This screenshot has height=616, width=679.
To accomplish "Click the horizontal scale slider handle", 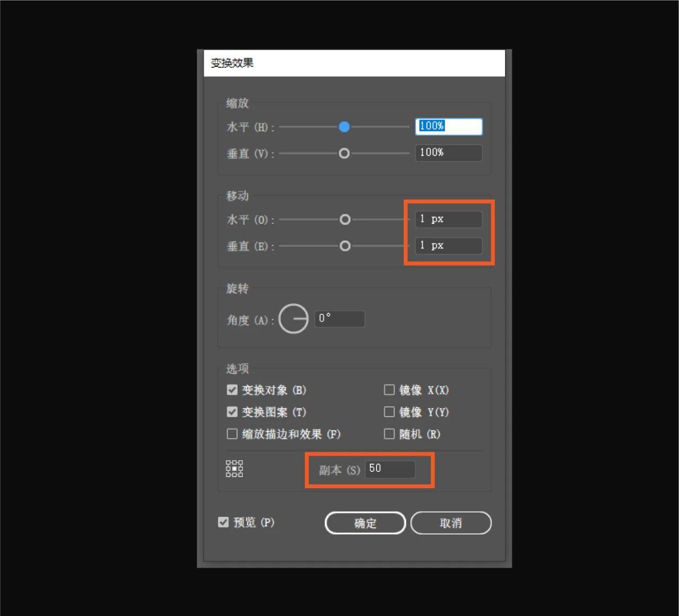I will click(x=344, y=127).
